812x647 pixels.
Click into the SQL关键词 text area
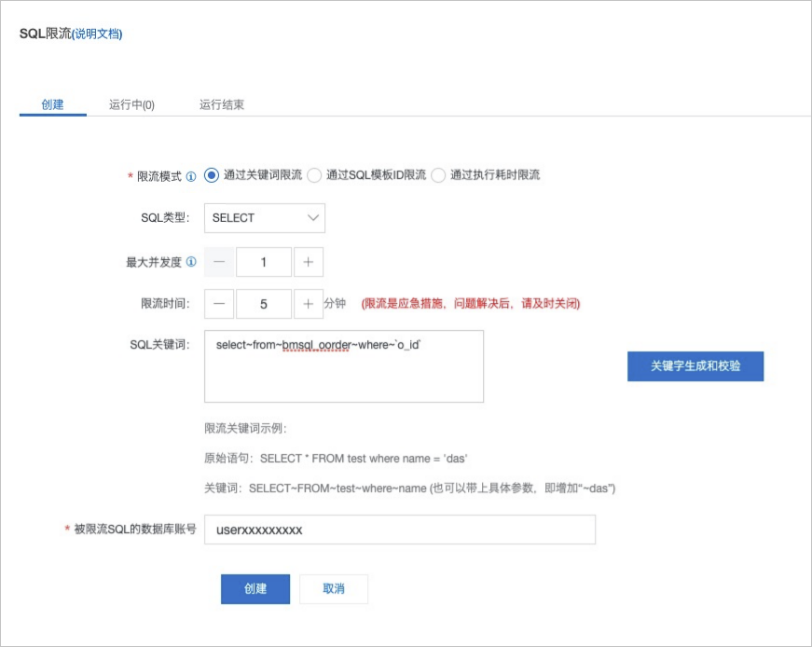pos(344,366)
